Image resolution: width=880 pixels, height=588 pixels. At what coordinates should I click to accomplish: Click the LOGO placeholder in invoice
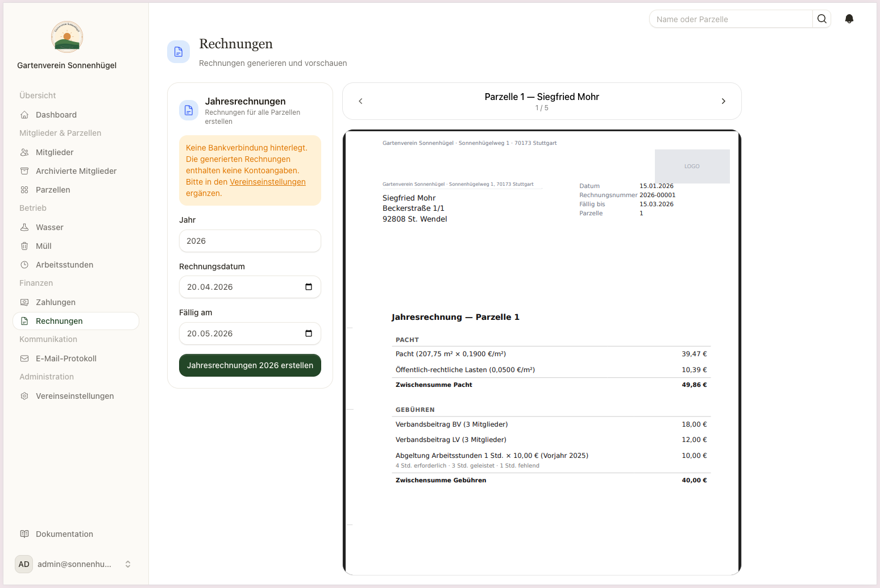692,166
